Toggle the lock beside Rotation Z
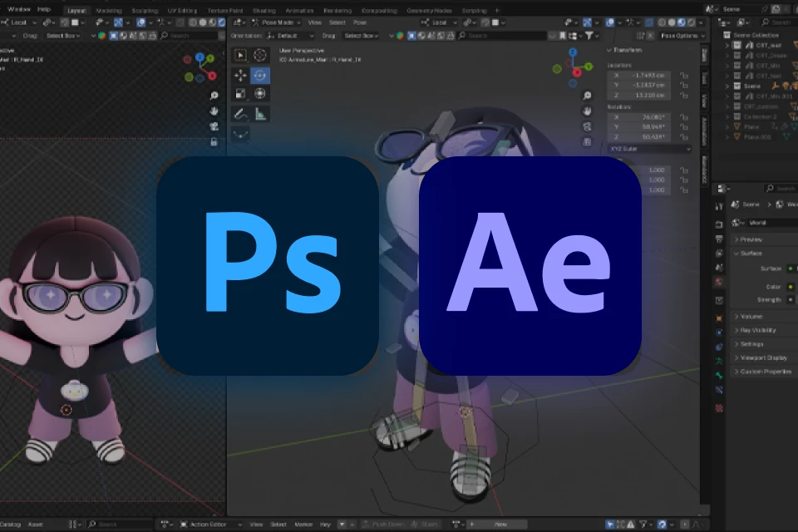Image resolution: width=798 pixels, height=532 pixels. (x=684, y=137)
